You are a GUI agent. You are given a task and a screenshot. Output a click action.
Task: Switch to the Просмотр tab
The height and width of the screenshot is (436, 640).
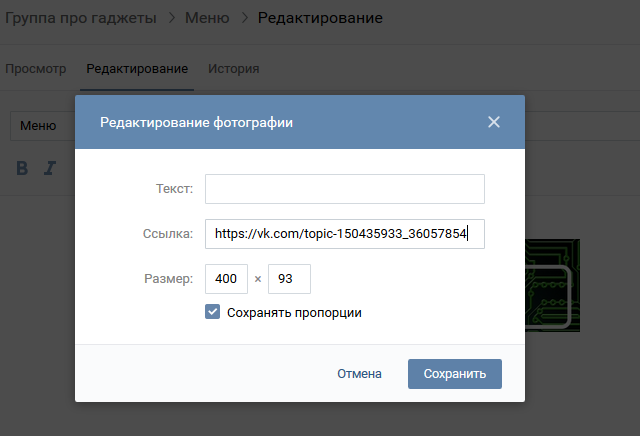[36, 69]
